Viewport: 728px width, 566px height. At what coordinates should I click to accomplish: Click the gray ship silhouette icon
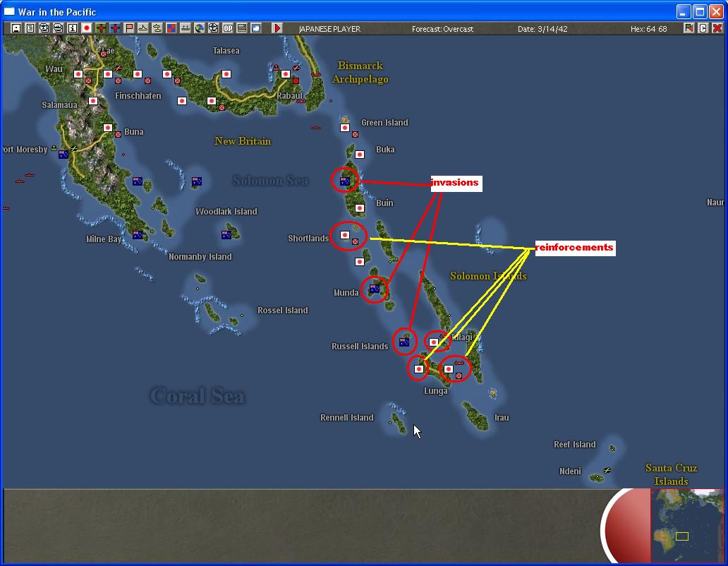(186, 28)
